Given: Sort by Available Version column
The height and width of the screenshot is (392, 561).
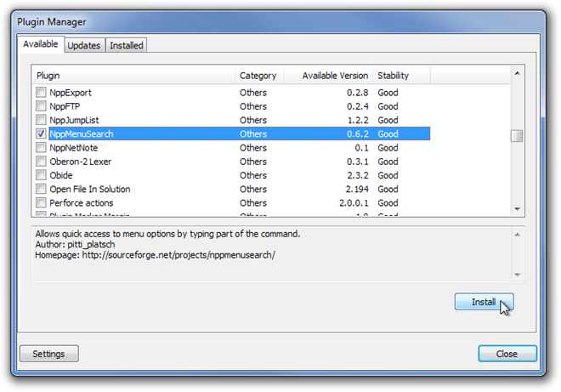Looking at the screenshot, I should coord(335,76).
